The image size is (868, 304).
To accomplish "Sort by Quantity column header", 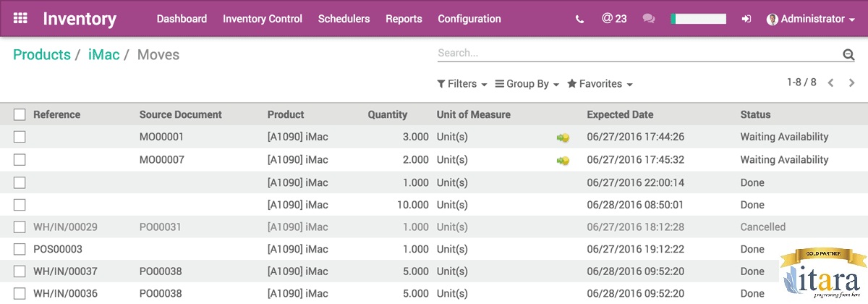I will point(388,114).
